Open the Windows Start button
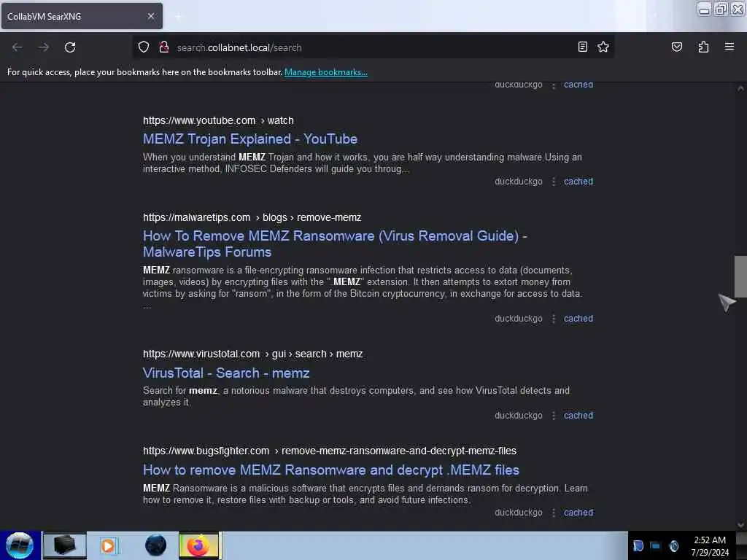747x560 pixels. [x=20, y=545]
